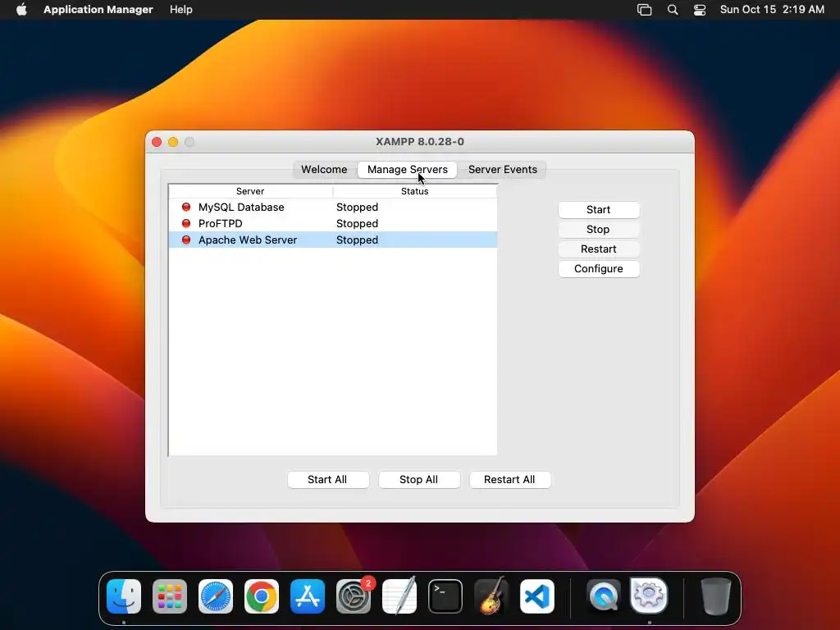Screen dimensions: 840x630
Task: Select the Apache Web Server row
Action: pos(333,240)
